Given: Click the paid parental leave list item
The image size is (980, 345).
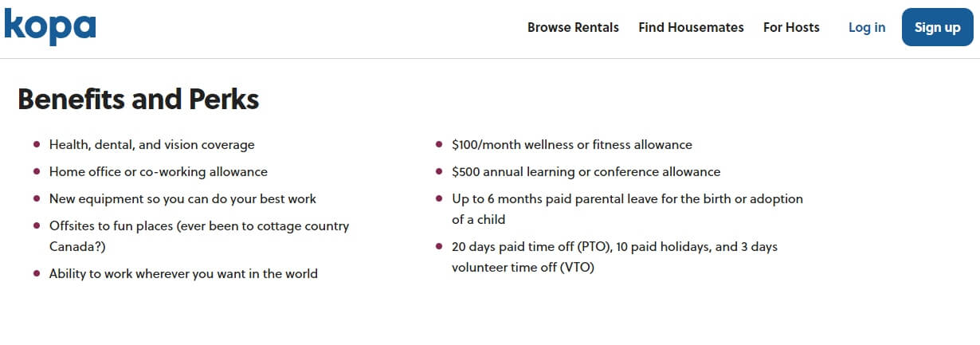Looking at the screenshot, I should (x=627, y=209).
